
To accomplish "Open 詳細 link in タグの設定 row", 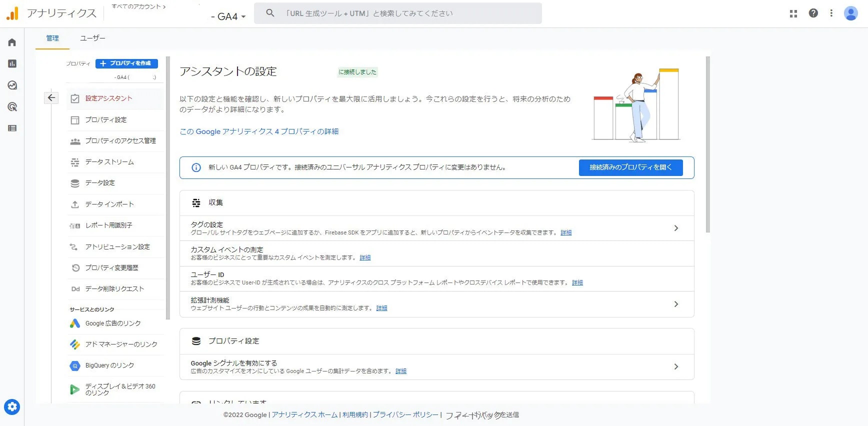I will pyautogui.click(x=566, y=232).
